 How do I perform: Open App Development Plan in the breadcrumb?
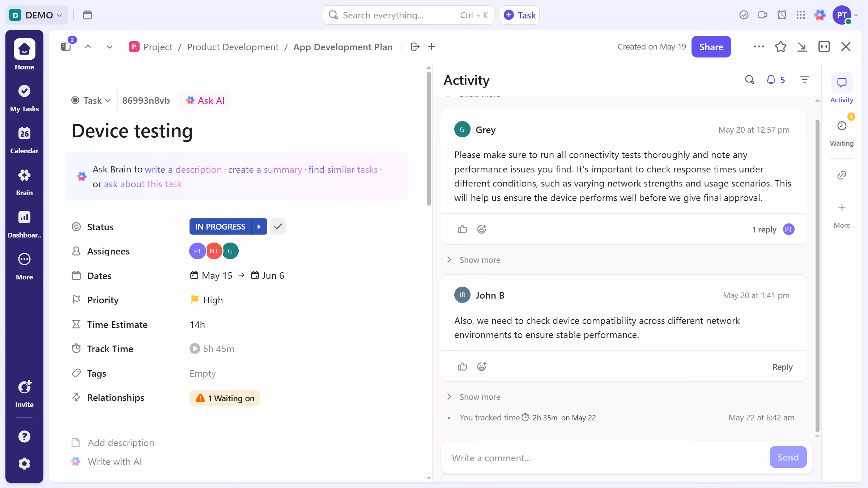click(x=343, y=47)
